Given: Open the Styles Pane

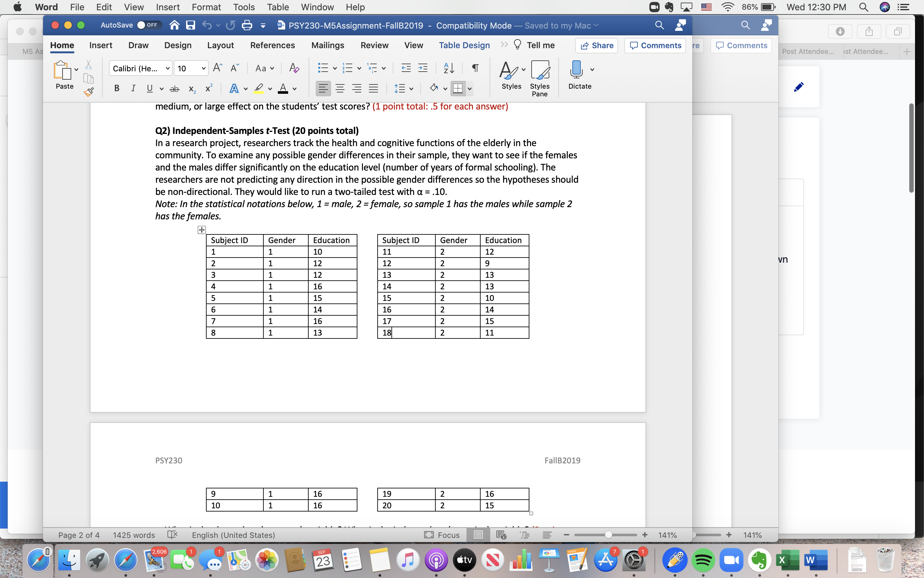Looking at the screenshot, I should point(540,78).
